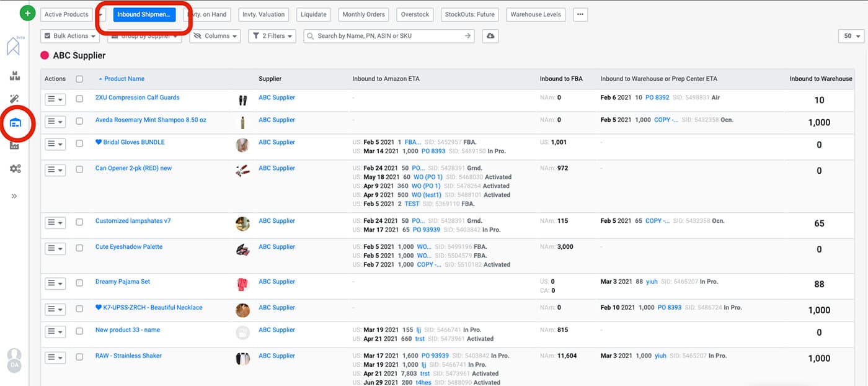Open the Monthly Orders tab
The image size is (868, 386).
click(363, 14)
